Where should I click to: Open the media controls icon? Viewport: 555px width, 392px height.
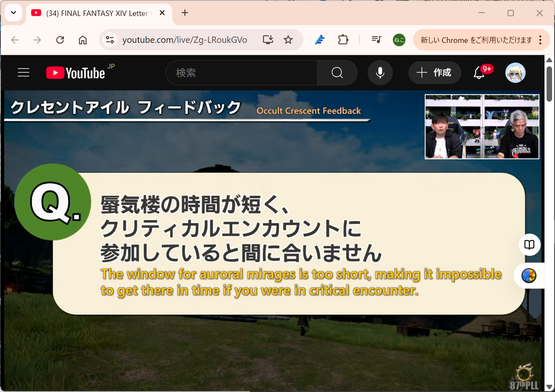[x=376, y=40]
